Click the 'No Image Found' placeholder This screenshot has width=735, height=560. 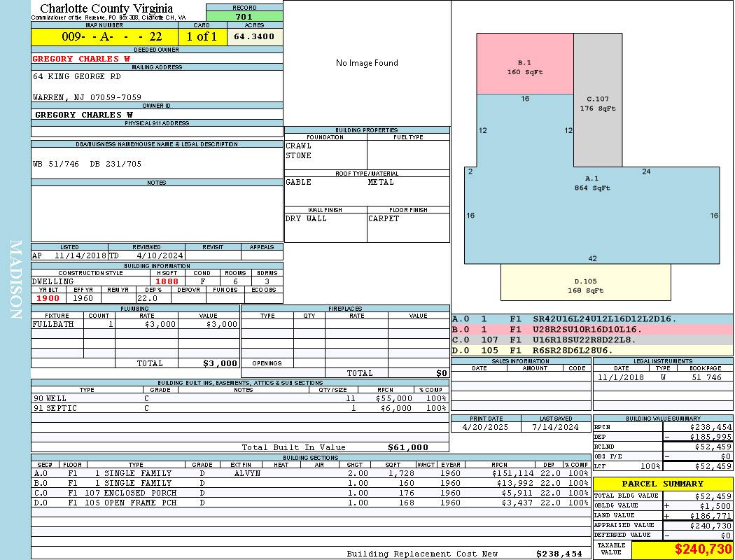[x=367, y=63]
